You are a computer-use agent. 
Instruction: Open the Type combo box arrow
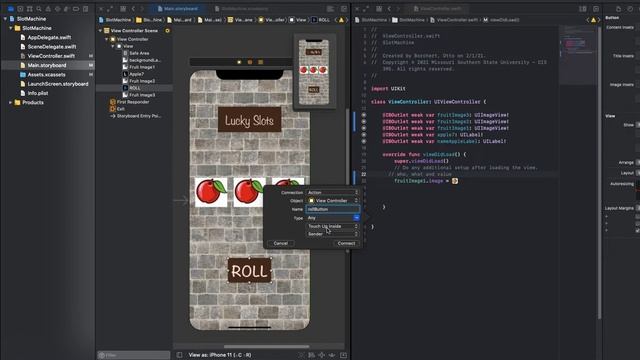click(356, 218)
